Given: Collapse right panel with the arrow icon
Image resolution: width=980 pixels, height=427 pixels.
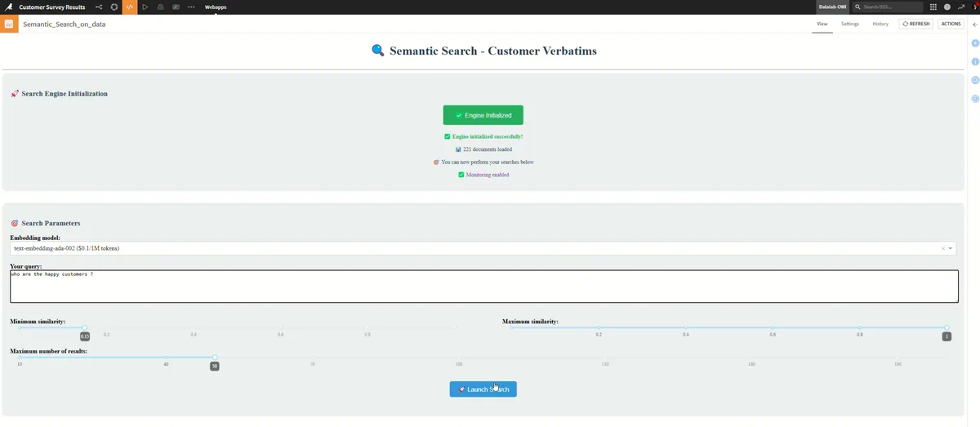Looking at the screenshot, I should coord(975,24).
